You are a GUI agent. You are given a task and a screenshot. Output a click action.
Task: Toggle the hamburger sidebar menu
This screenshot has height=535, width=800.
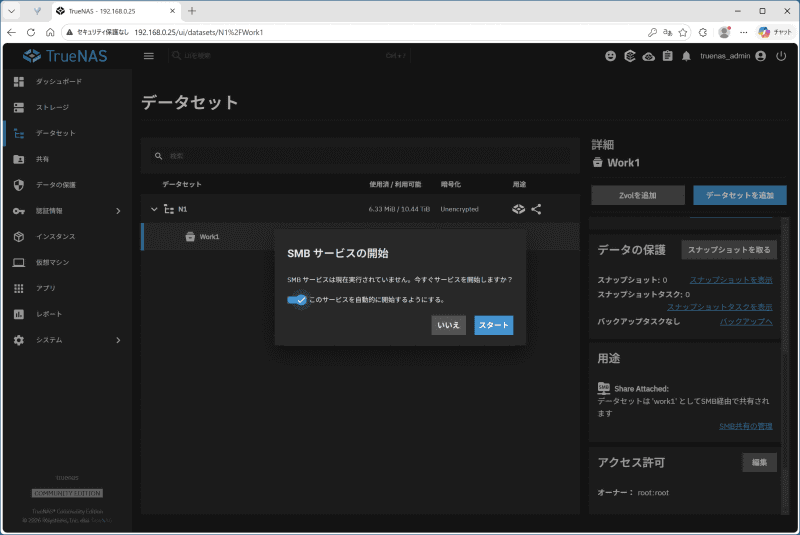point(148,56)
